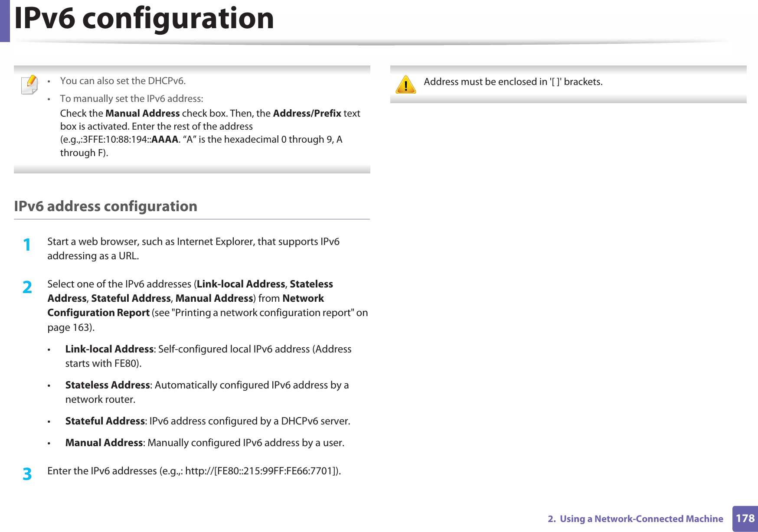Click the "Manual Address" bullet definition
This screenshot has width=758, height=532.
coord(205,443)
